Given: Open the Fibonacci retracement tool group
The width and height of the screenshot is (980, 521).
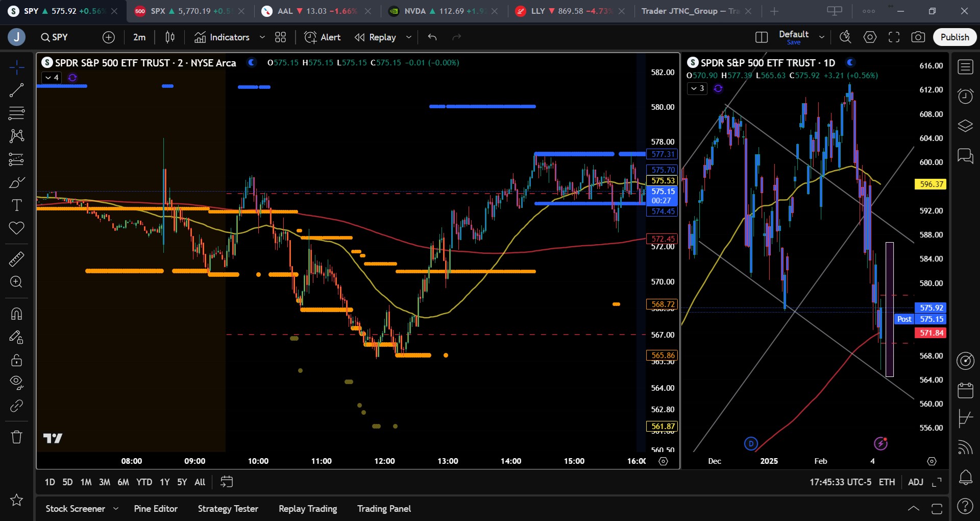Looking at the screenshot, I should click(16, 113).
